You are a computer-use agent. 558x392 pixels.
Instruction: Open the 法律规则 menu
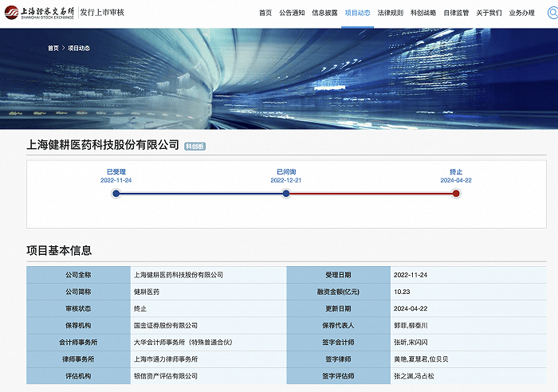[x=391, y=13]
